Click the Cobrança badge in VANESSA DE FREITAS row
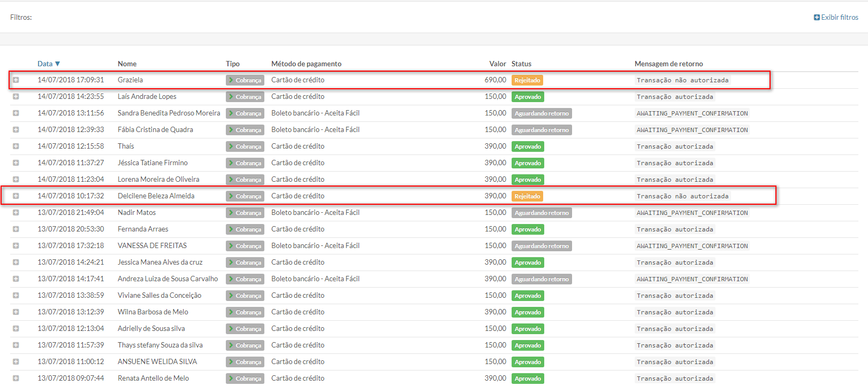The width and height of the screenshot is (868, 386). click(245, 246)
